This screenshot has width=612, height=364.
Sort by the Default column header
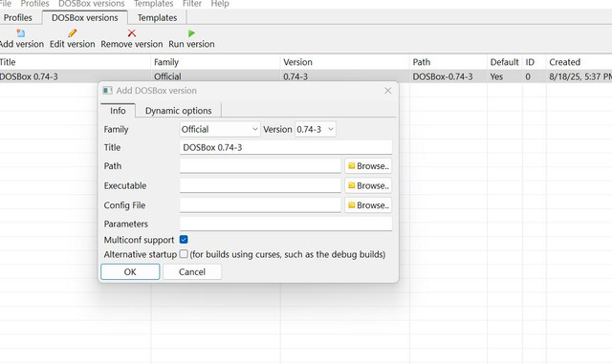point(505,62)
